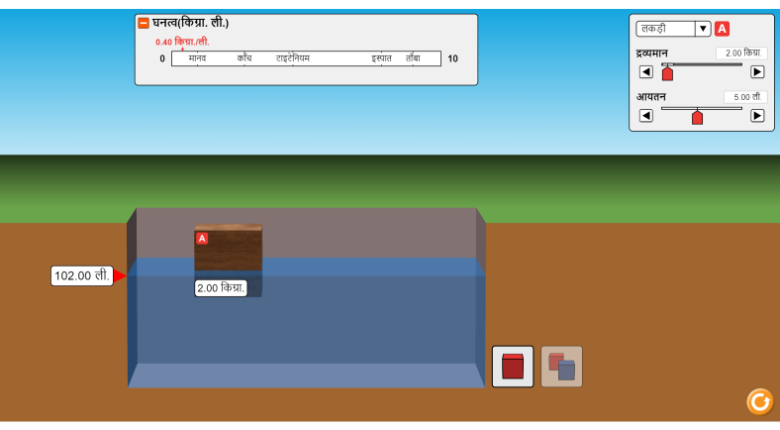This screenshot has width=780, height=430.
Task: Click the द्रव्यमान slider red thumb
Action: point(668,73)
